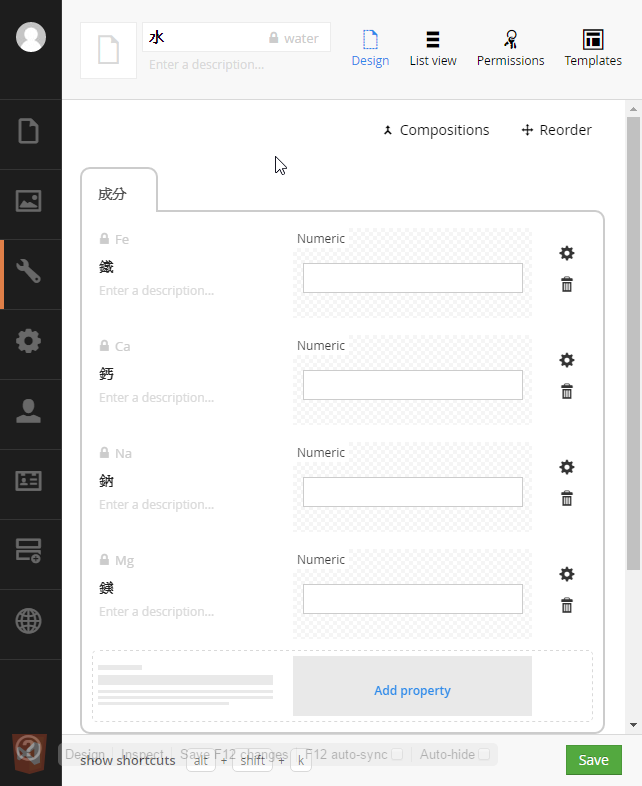The height and width of the screenshot is (786, 642).
Task: Click Add property
Action: [412, 690]
